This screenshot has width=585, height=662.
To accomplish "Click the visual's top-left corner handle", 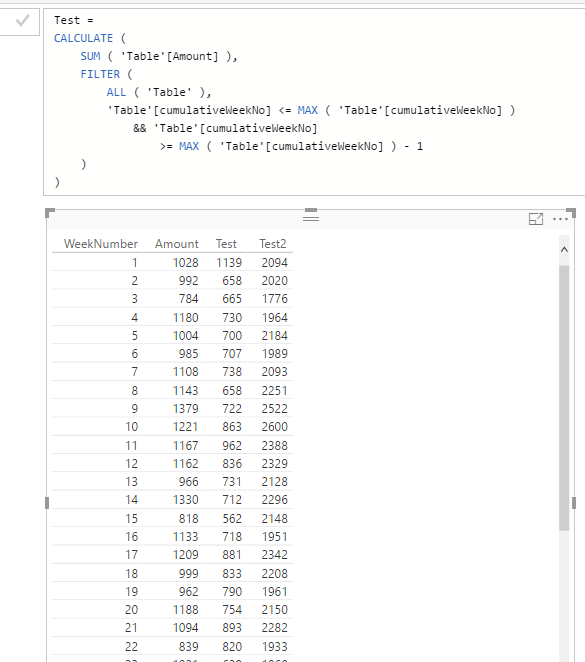I will tap(49, 212).
